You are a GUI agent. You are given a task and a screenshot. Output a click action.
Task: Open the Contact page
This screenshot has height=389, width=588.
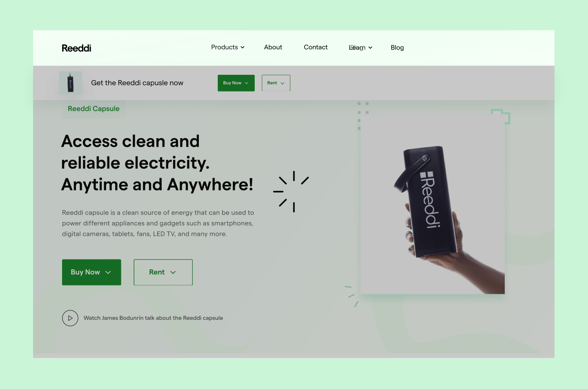[316, 47]
